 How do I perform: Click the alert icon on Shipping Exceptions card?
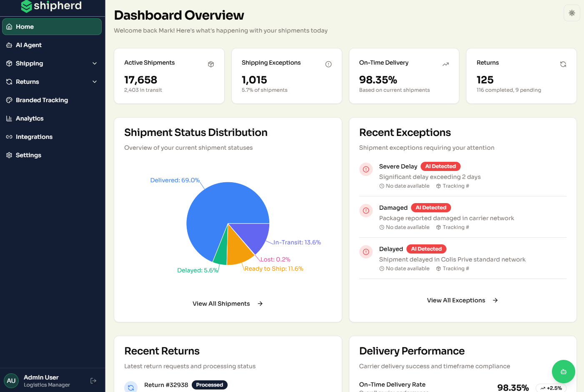328,64
